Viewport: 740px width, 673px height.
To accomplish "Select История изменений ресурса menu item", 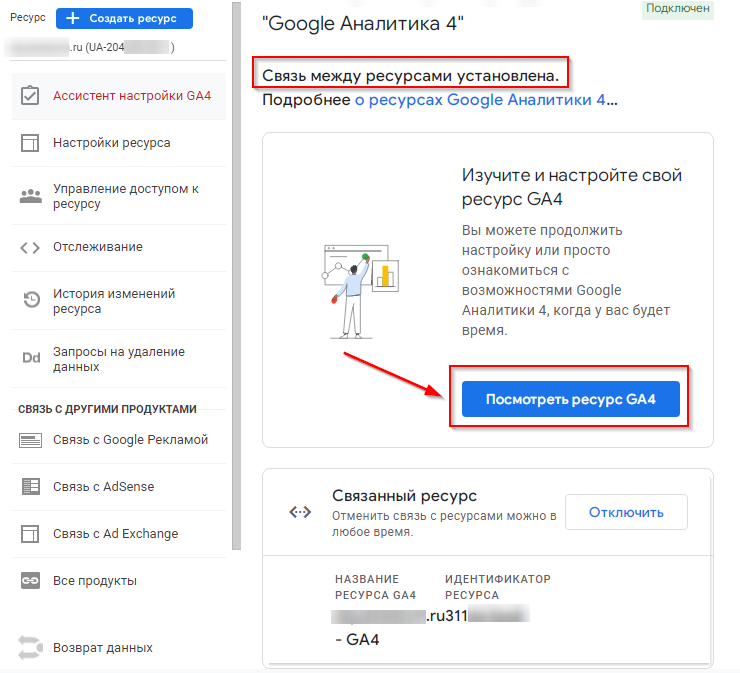I will (114, 301).
